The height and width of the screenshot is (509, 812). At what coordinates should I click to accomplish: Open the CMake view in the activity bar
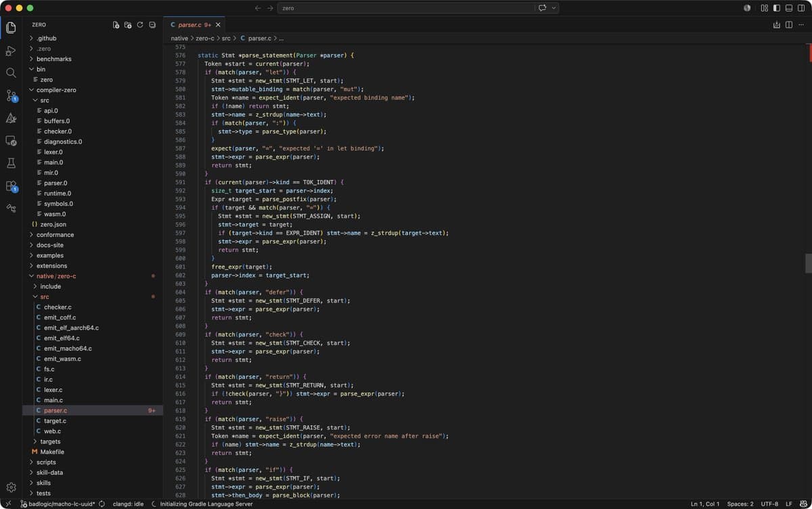point(11,118)
